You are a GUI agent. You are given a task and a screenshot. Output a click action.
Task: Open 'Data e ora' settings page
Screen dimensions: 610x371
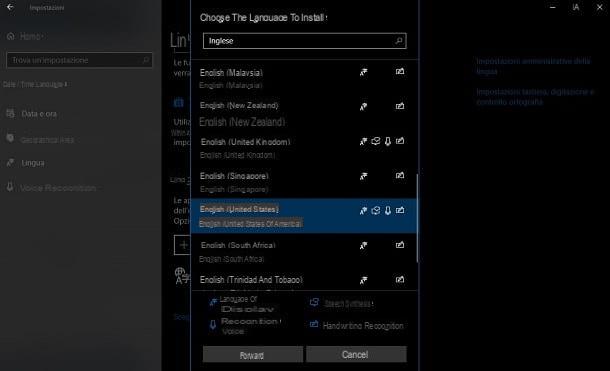click(x=39, y=114)
